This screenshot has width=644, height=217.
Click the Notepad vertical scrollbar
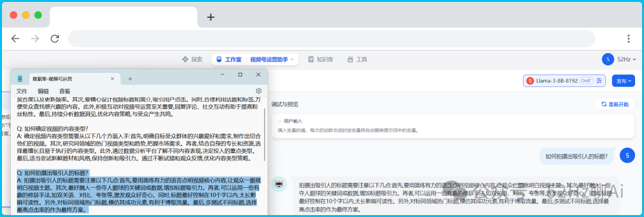[x=265, y=134]
